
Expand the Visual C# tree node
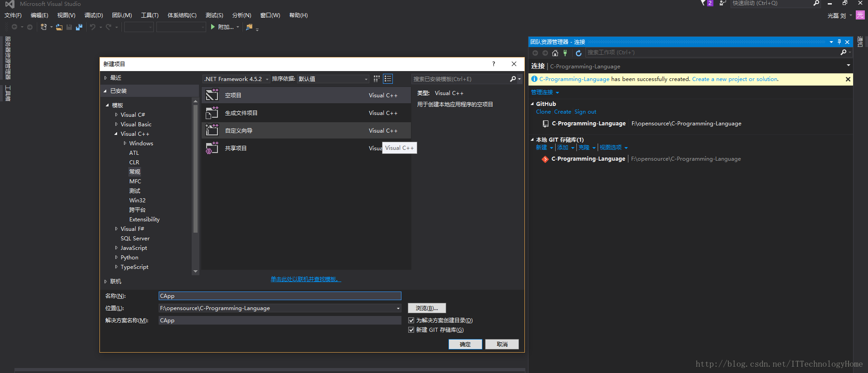click(x=116, y=115)
